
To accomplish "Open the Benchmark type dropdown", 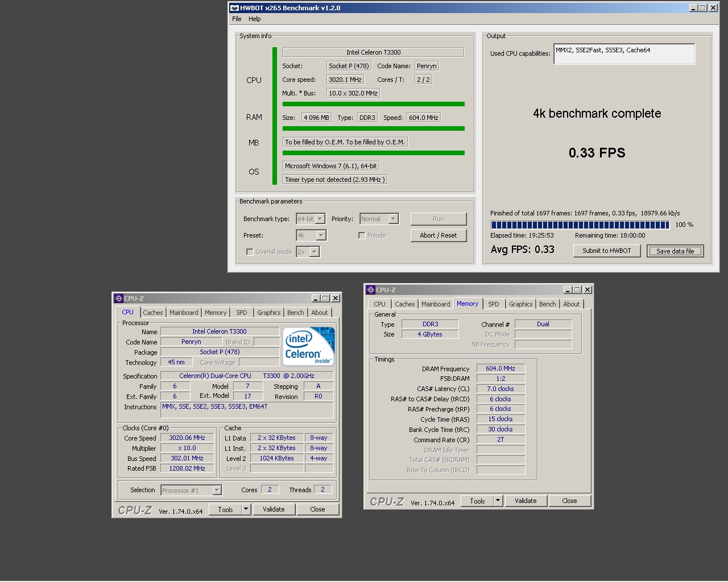I will (x=320, y=219).
